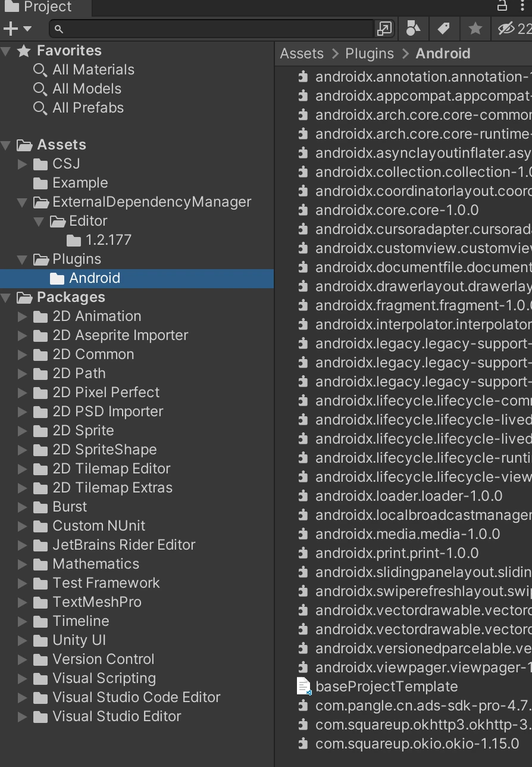The width and height of the screenshot is (532, 767).
Task: Select the 2D Common package
Action: (x=93, y=354)
